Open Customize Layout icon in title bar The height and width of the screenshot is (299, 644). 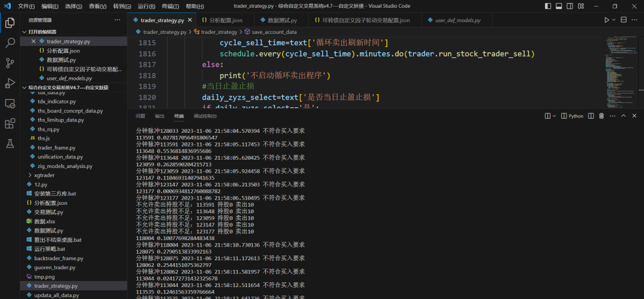pos(581,6)
